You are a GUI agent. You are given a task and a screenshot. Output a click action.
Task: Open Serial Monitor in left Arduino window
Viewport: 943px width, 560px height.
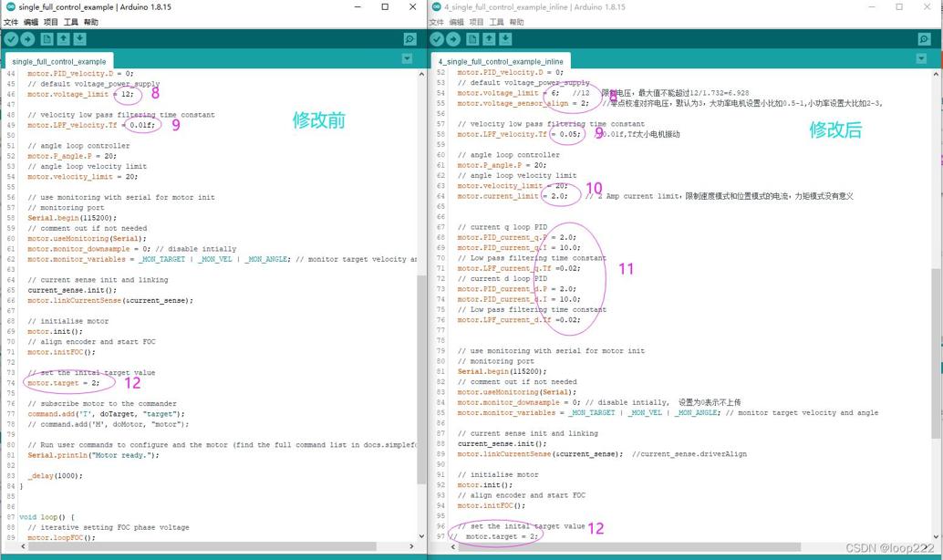[409, 39]
